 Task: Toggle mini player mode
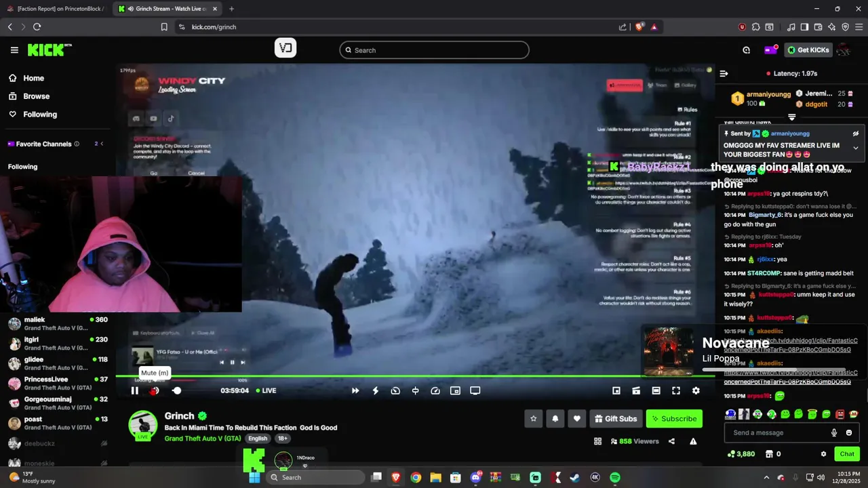click(616, 390)
